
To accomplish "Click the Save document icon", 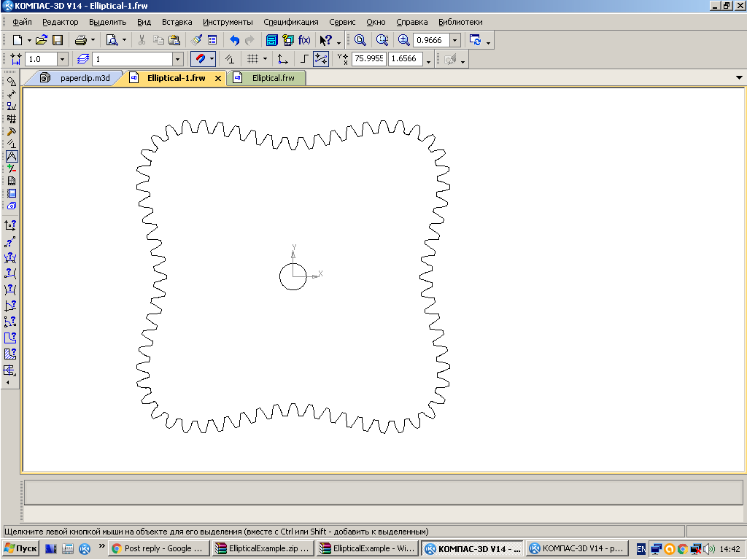I will point(57,40).
